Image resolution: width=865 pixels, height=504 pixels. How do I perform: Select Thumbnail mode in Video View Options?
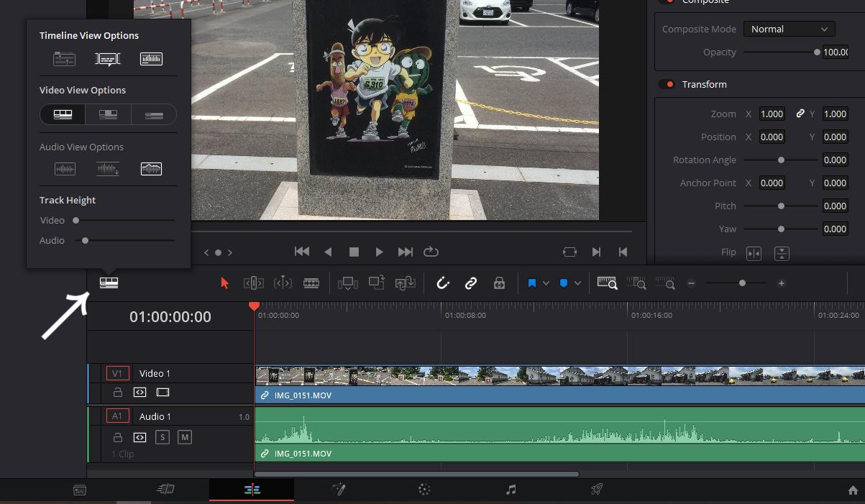[x=108, y=114]
